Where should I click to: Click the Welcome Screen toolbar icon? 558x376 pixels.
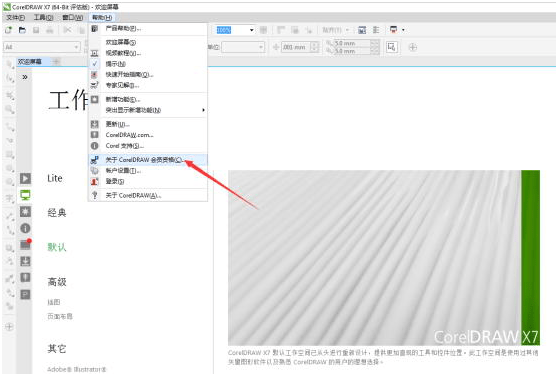click(362, 30)
